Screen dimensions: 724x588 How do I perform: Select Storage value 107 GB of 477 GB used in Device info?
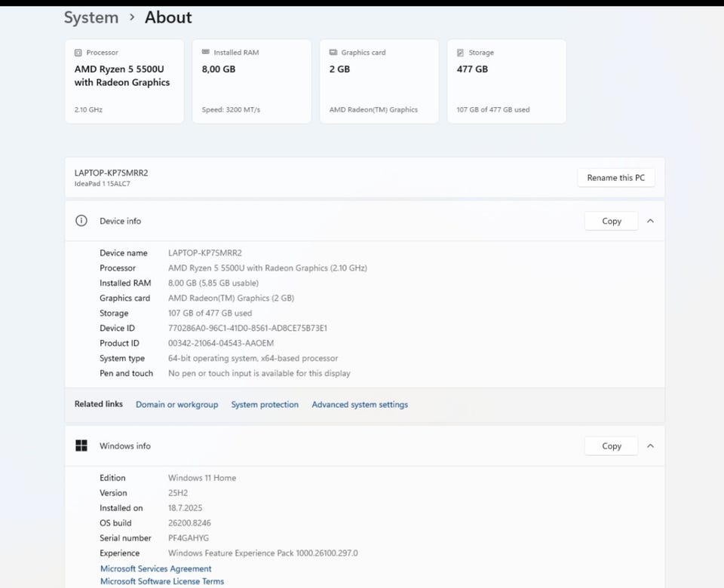click(210, 313)
